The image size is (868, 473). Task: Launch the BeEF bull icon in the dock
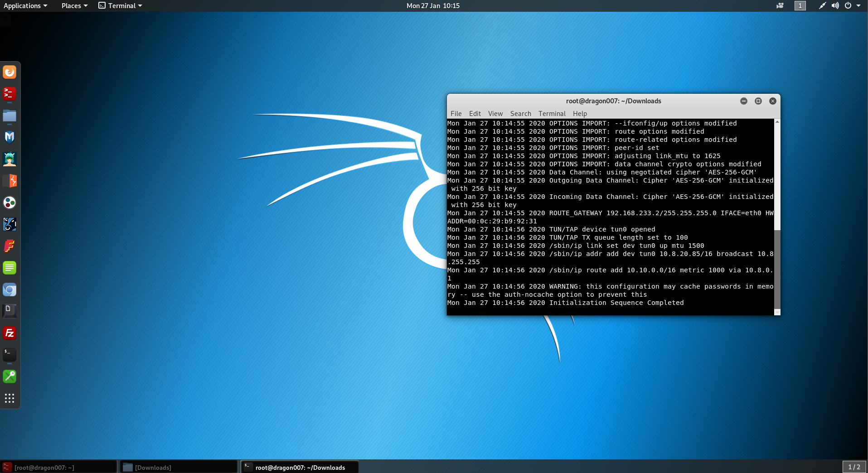tap(10, 224)
